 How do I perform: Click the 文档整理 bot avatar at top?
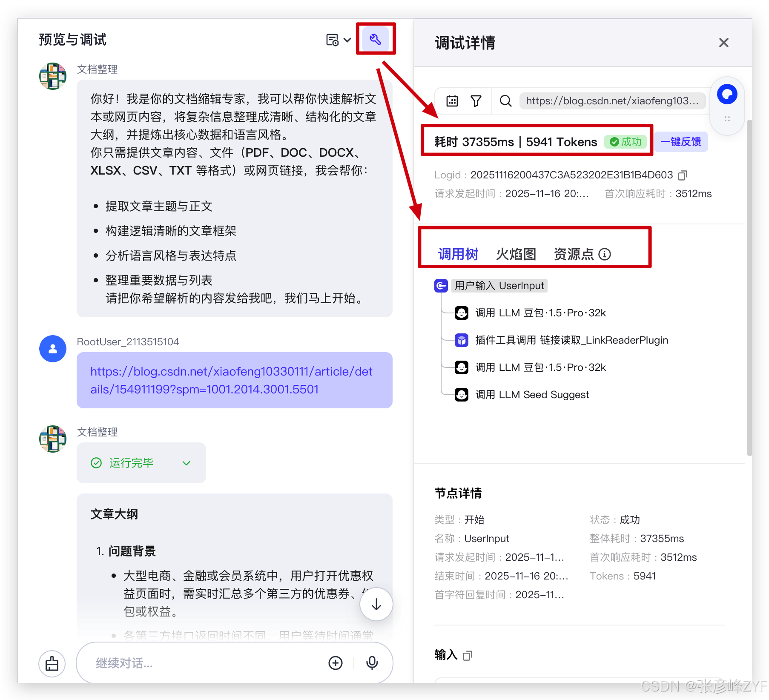[x=53, y=76]
